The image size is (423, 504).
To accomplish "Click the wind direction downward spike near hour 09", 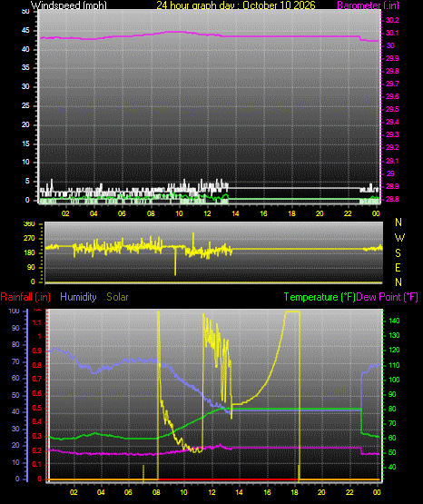I will click(x=175, y=262).
